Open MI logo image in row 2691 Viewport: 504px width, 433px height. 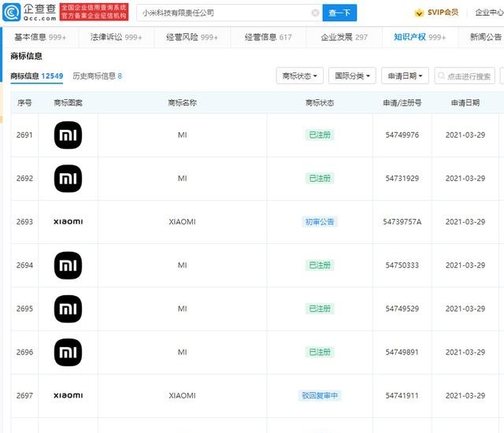[69, 135]
